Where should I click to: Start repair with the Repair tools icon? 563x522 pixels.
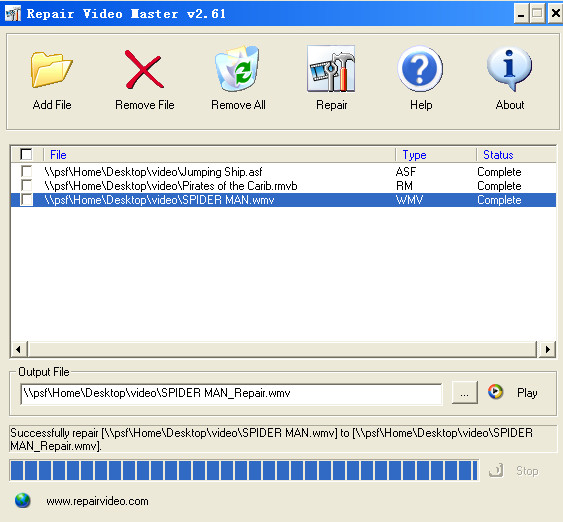(331, 68)
